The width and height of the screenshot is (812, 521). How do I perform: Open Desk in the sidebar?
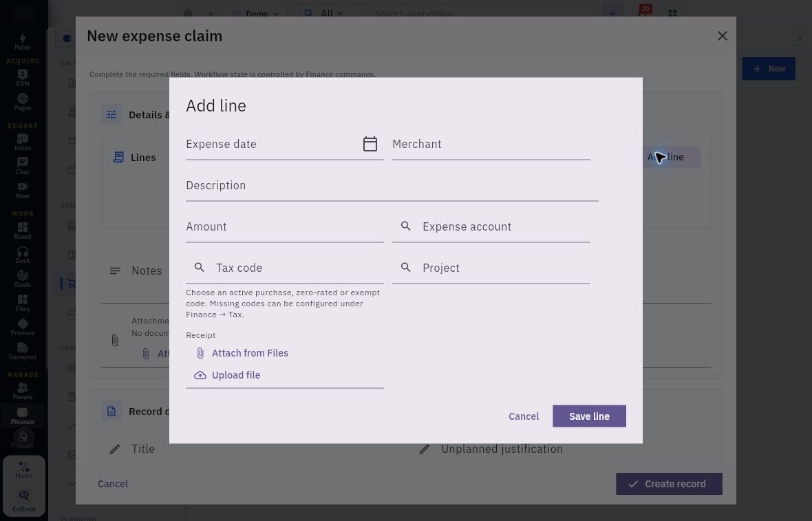pyautogui.click(x=22, y=255)
